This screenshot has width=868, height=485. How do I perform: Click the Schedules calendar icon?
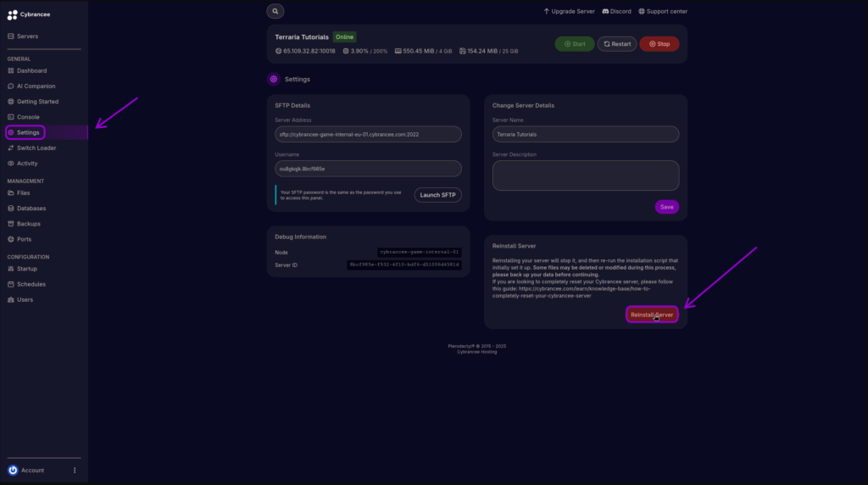(10, 284)
